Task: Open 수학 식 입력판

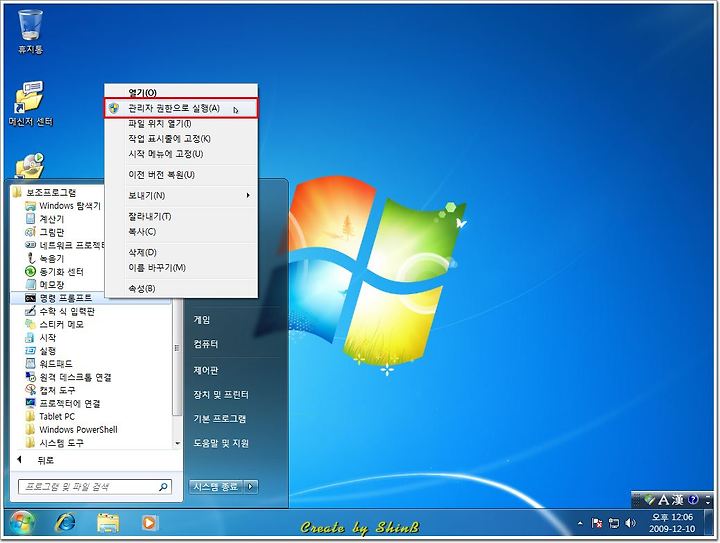Action: [60, 311]
